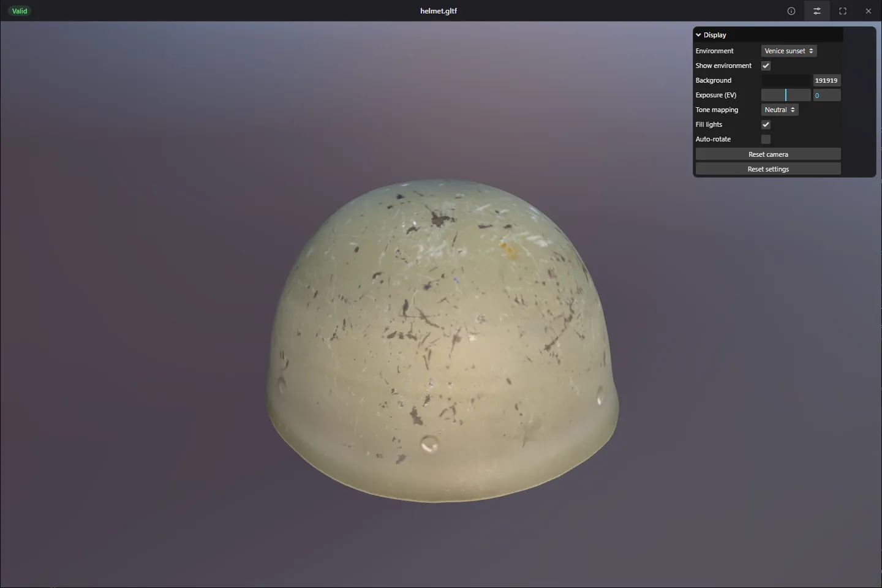Click the Show environment label
The image size is (882, 588).
[723, 66]
